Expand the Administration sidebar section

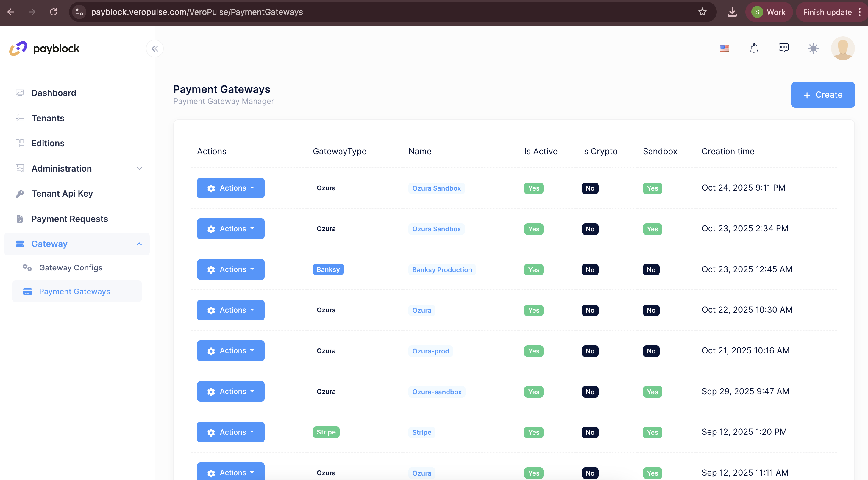(139, 168)
